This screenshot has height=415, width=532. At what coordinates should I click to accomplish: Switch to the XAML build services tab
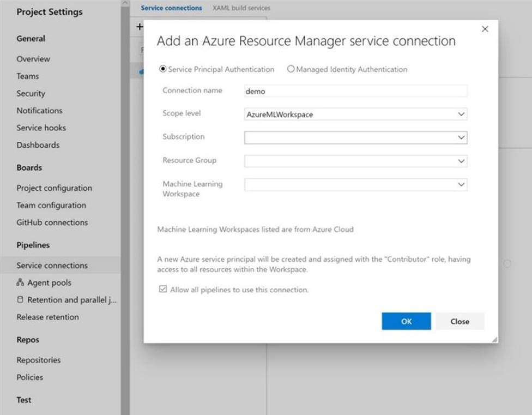point(241,8)
